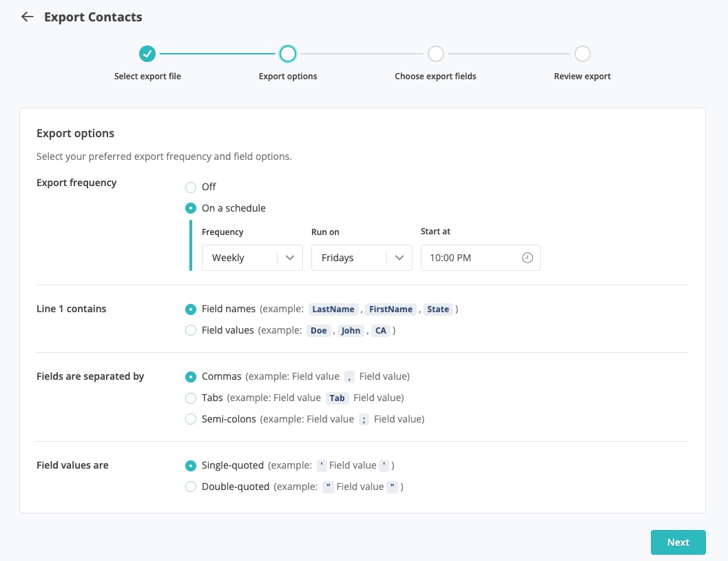The height and width of the screenshot is (561, 728).
Task: Select Tabs as field separator
Action: pyautogui.click(x=190, y=398)
